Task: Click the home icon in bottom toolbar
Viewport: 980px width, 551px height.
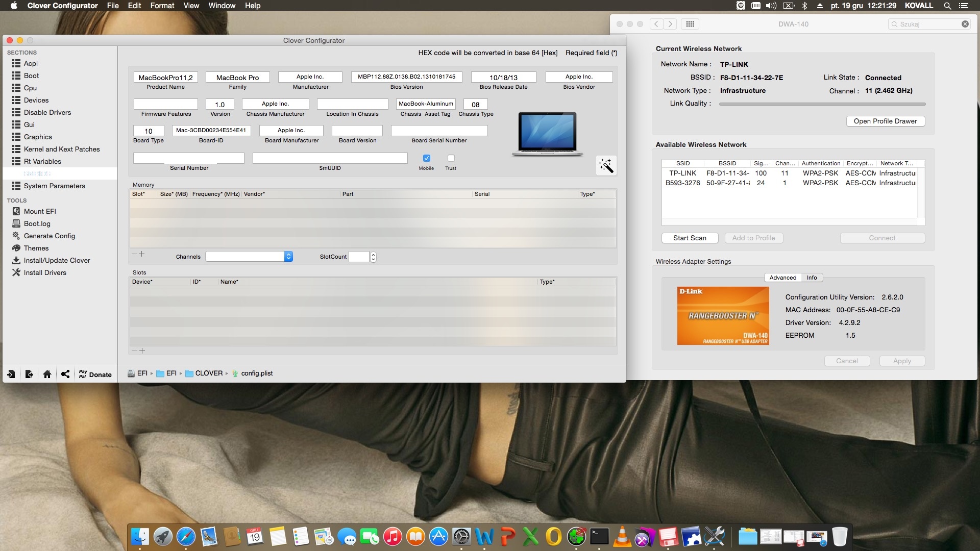Action: (47, 374)
